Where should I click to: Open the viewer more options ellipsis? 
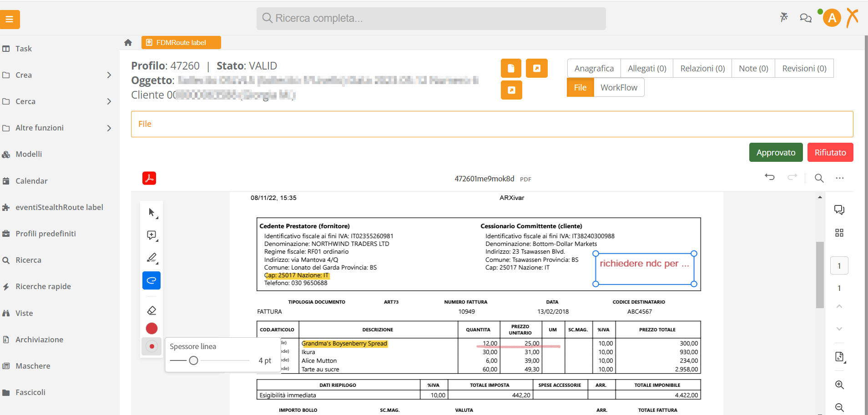[840, 178]
